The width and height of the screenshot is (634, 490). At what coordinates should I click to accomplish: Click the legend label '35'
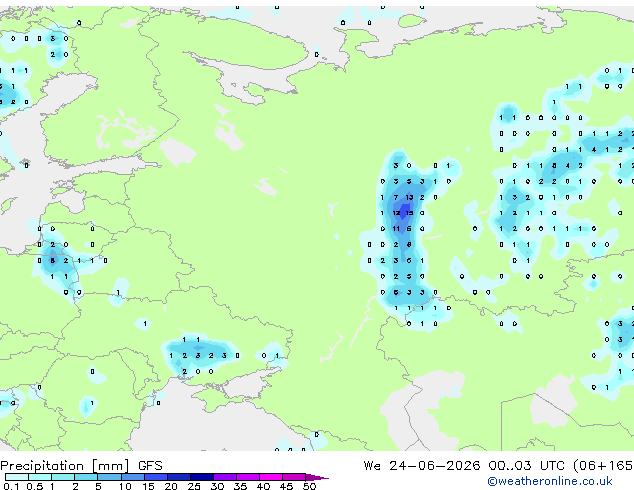[240, 486]
